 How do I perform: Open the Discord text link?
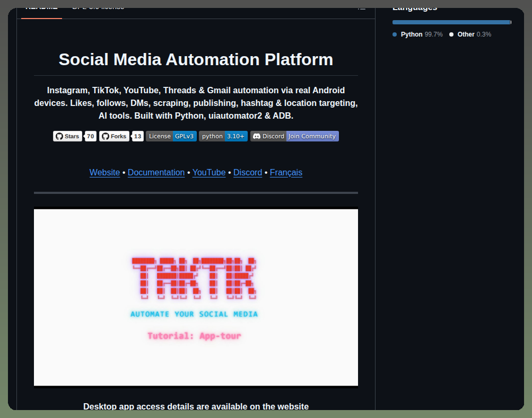click(x=248, y=173)
